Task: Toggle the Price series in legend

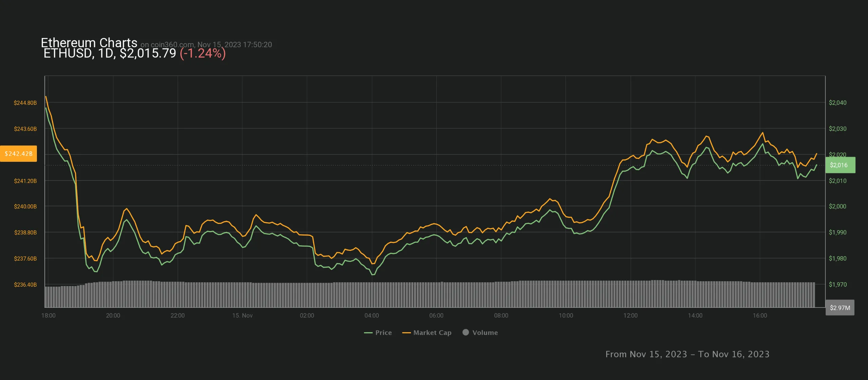Action: pyautogui.click(x=383, y=333)
